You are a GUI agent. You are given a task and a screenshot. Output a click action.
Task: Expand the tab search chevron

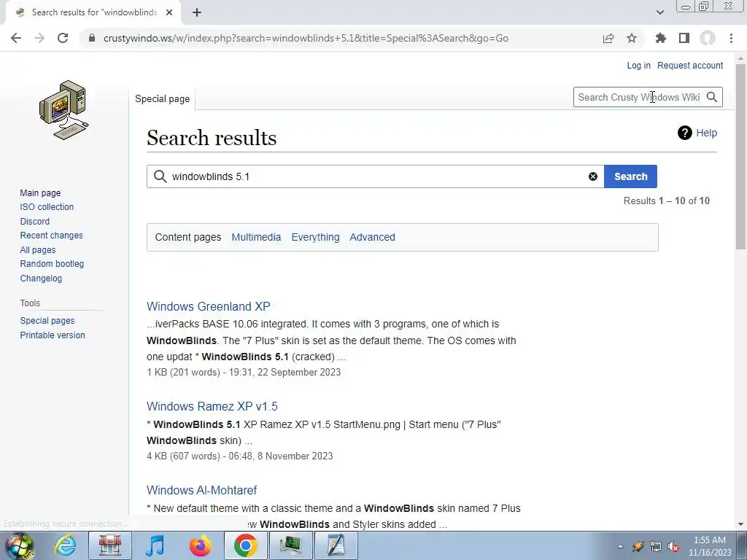[659, 12]
